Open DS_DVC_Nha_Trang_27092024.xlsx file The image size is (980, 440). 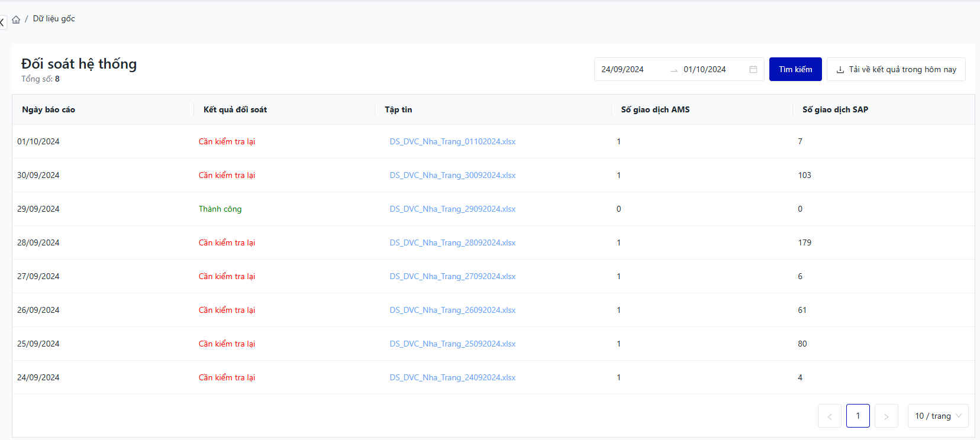(x=452, y=276)
